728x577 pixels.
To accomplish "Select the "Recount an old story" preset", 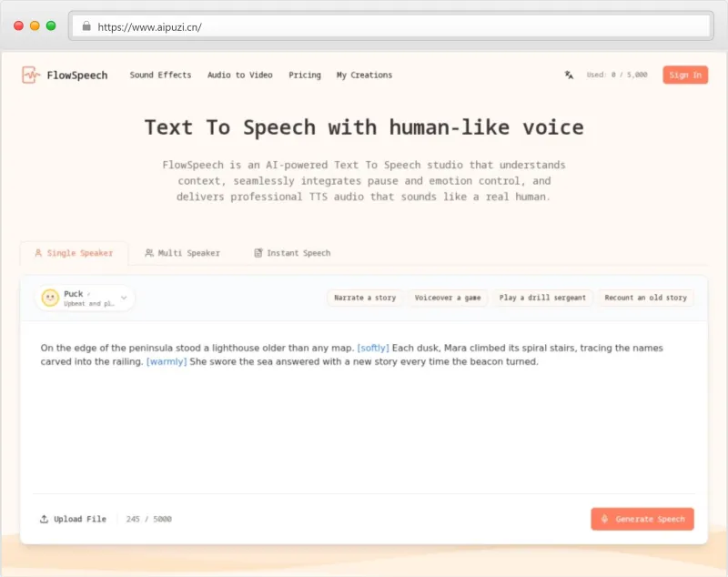I will point(646,298).
